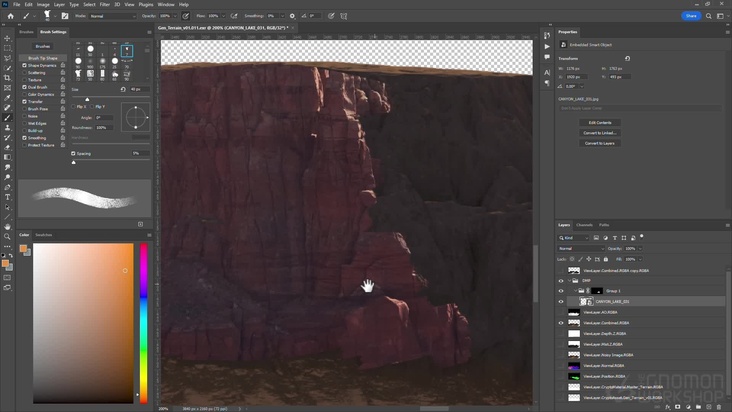This screenshot has width=732, height=412.
Task: Click the brush Size slider handle
Action: [87, 99]
